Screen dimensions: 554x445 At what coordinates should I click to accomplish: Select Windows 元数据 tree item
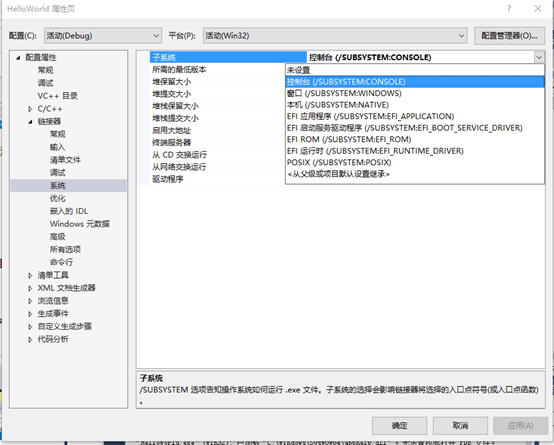(80, 224)
